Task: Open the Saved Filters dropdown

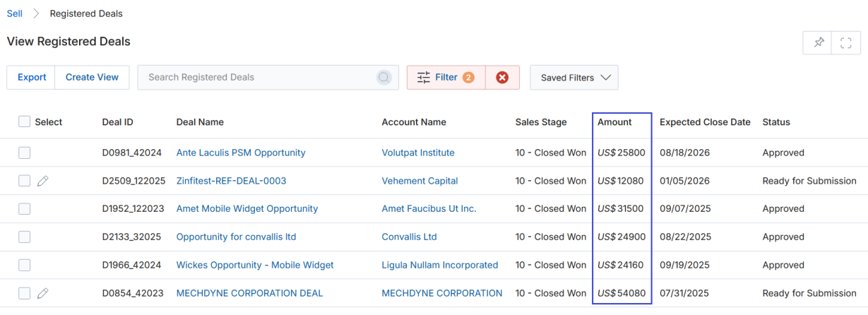Action: coord(574,78)
